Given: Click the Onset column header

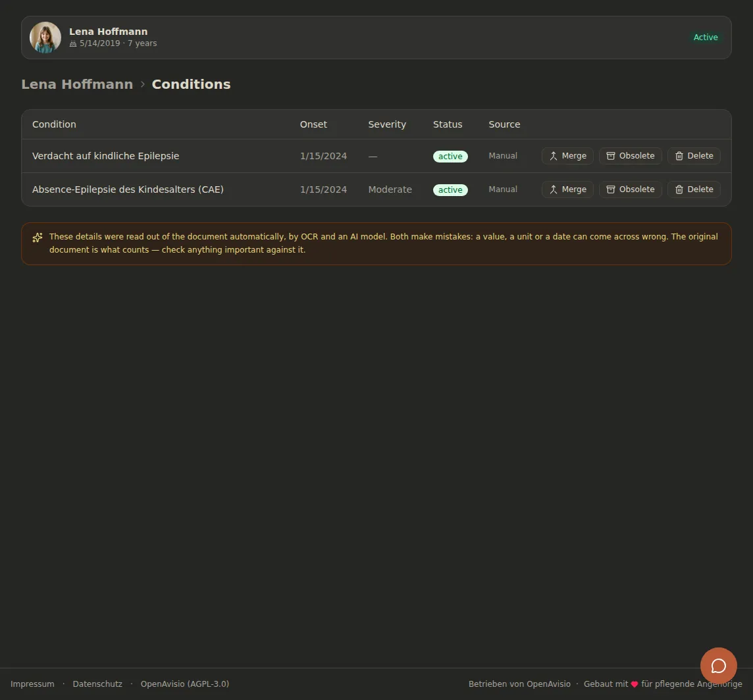Looking at the screenshot, I should tap(313, 124).
